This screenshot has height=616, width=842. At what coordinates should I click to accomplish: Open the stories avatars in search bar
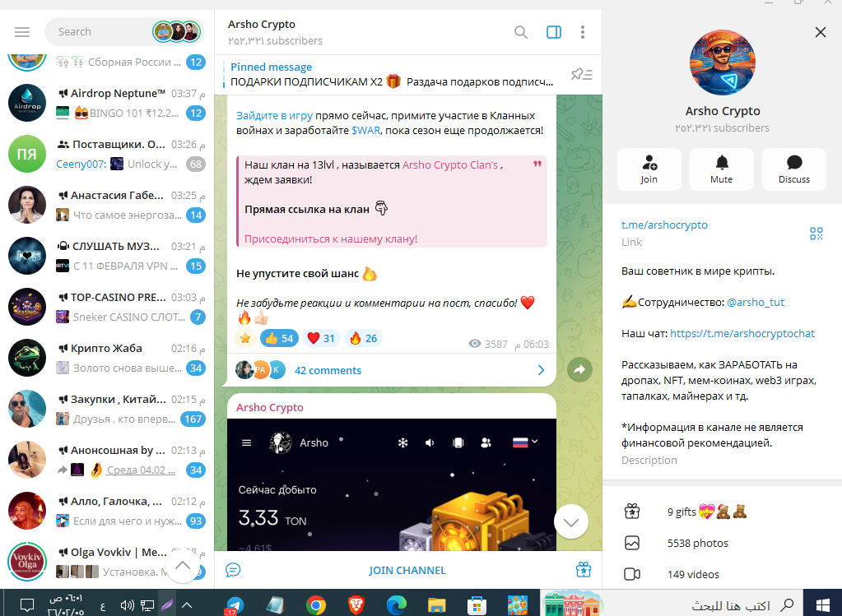pyautogui.click(x=177, y=31)
